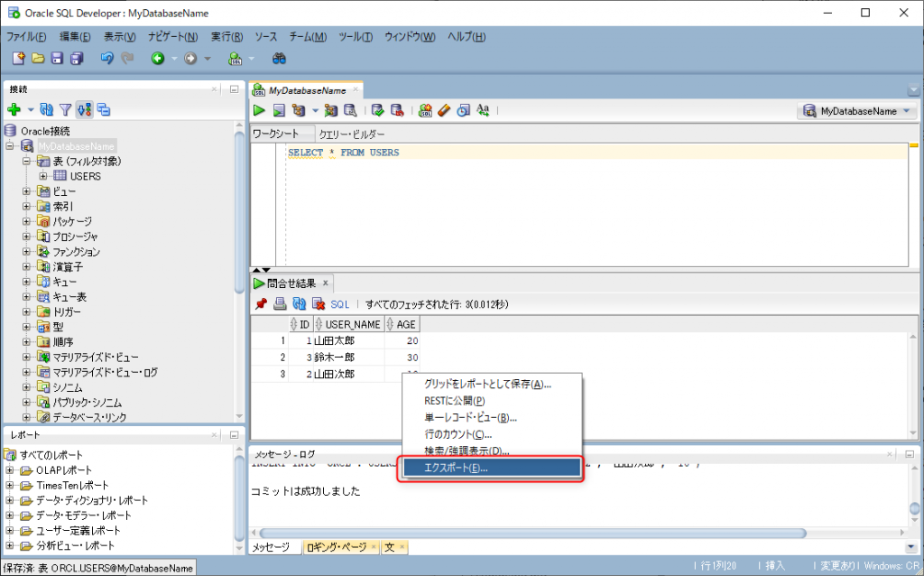
Task: Open the Explain Plan dropdown arrow
Action: pyautogui.click(x=315, y=110)
